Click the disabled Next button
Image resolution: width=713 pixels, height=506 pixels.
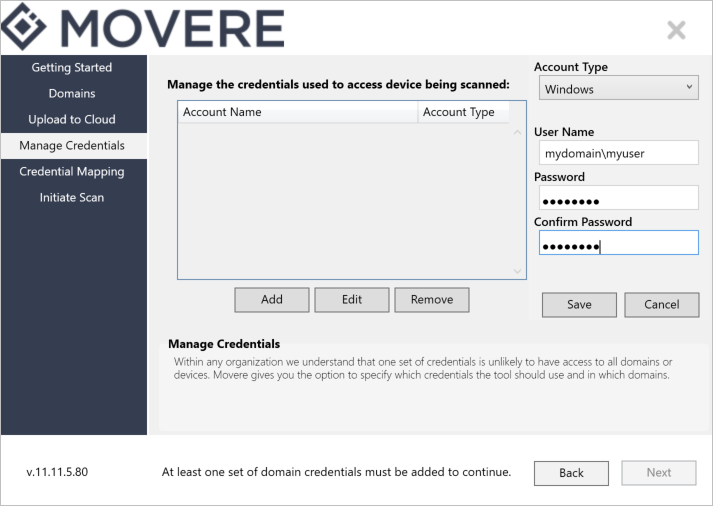coord(659,473)
